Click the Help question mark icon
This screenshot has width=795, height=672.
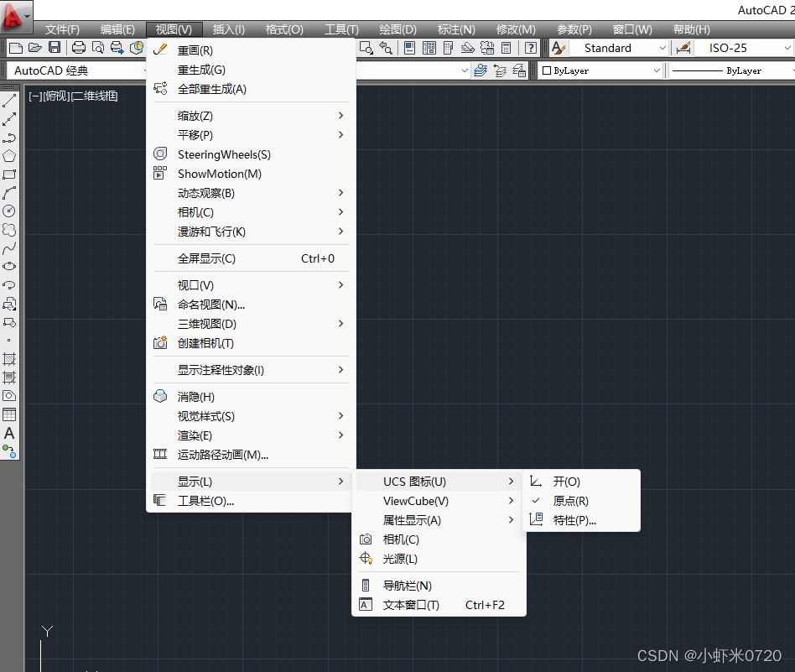[x=530, y=48]
